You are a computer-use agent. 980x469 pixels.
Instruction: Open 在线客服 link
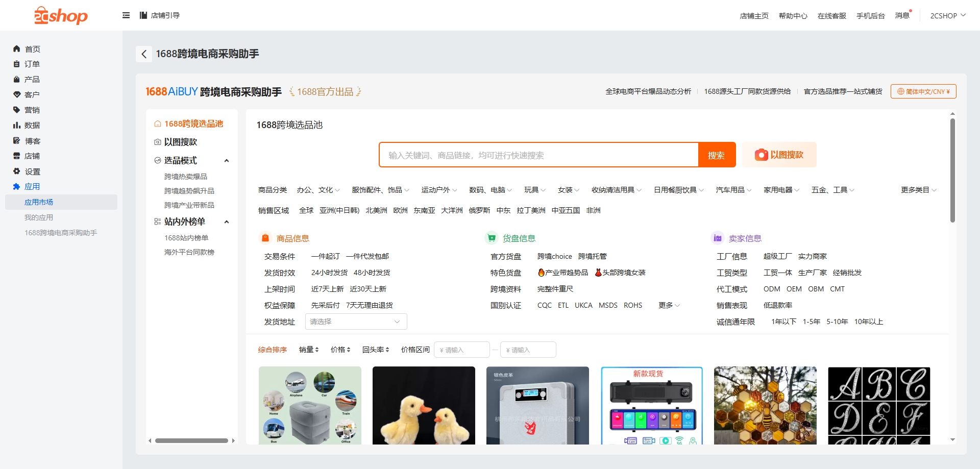(x=831, y=16)
